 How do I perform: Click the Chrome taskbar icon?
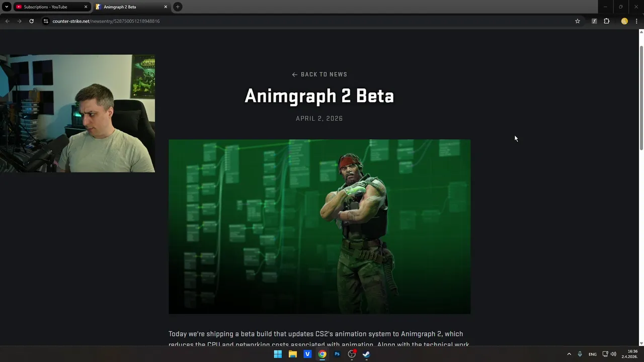pos(323,354)
